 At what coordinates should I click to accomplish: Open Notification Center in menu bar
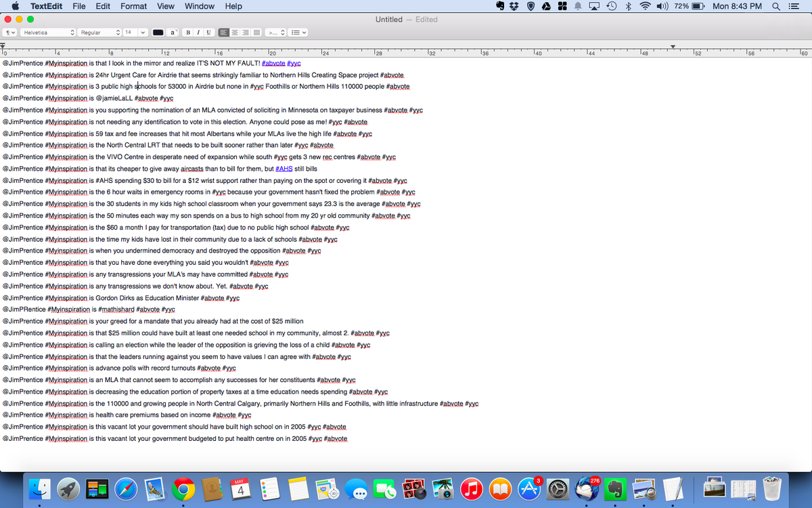794,6
